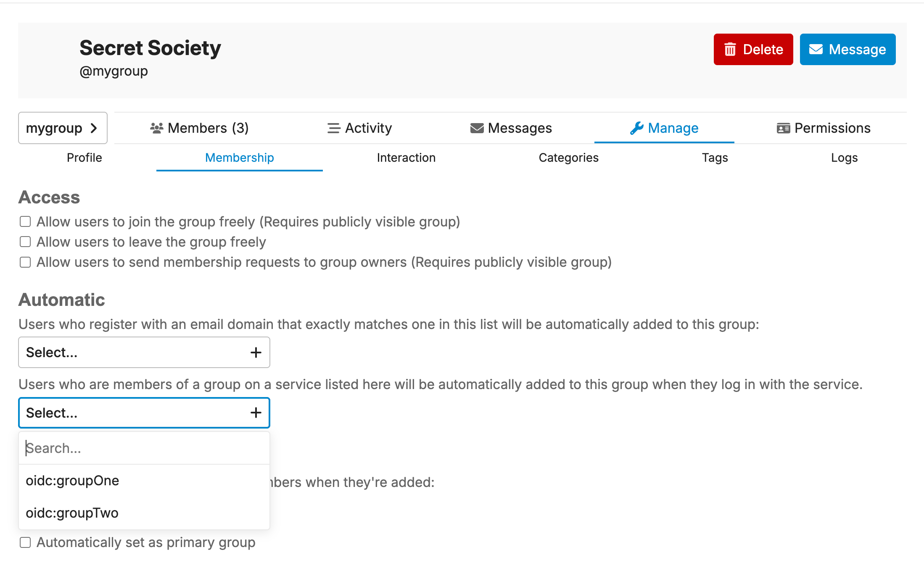Viewport: 924px width, 563px height.
Task: Focus the Search field in dropdown
Action: (x=144, y=448)
